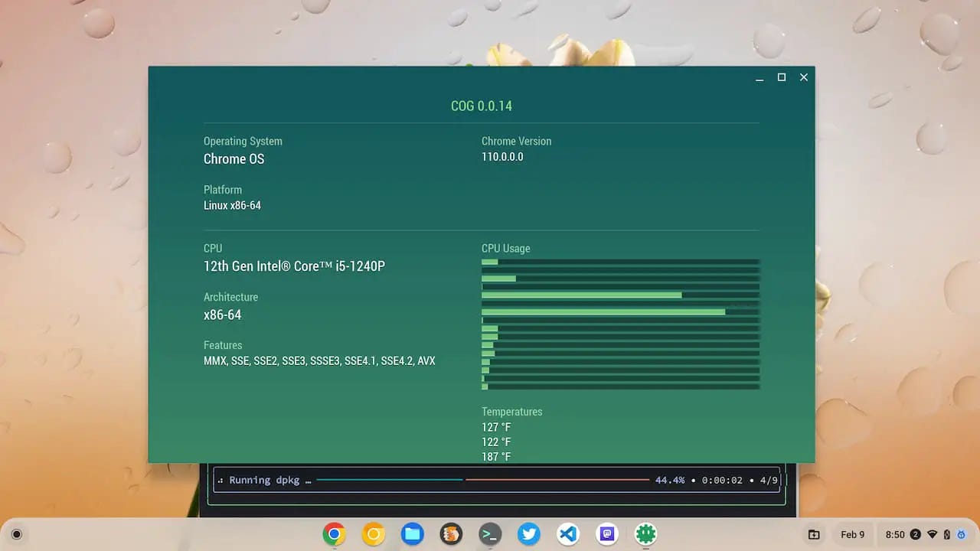The height and width of the screenshot is (551, 980).
Task: Maximize the COG window
Action: (782, 77)
